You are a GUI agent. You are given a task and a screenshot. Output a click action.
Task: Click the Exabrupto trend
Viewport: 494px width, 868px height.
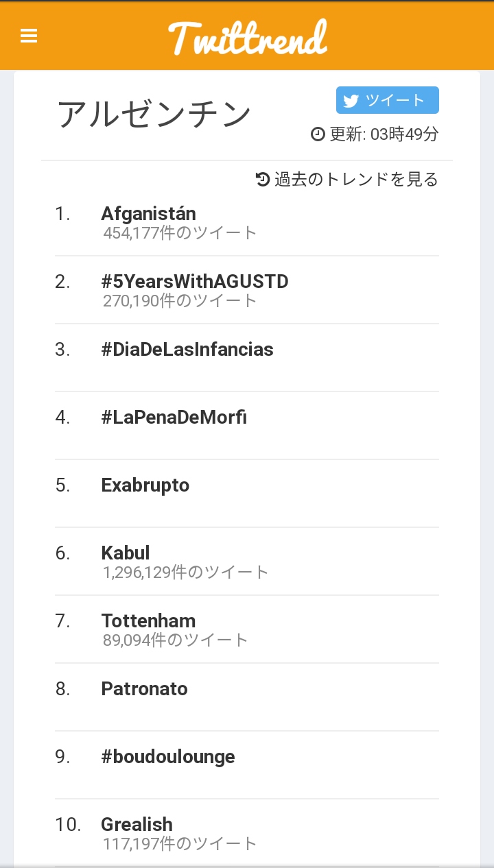pos(145,485)
